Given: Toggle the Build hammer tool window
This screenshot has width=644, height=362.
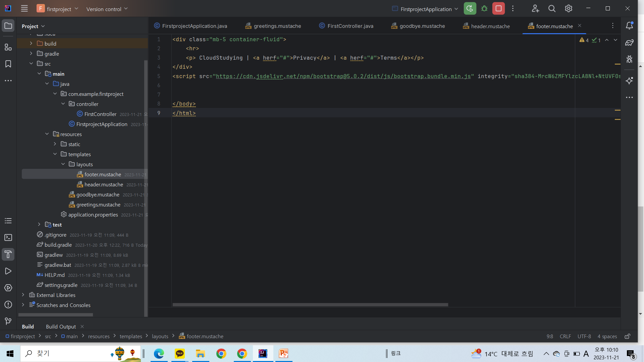Looking at the screenshot, I should coord(8,254).
